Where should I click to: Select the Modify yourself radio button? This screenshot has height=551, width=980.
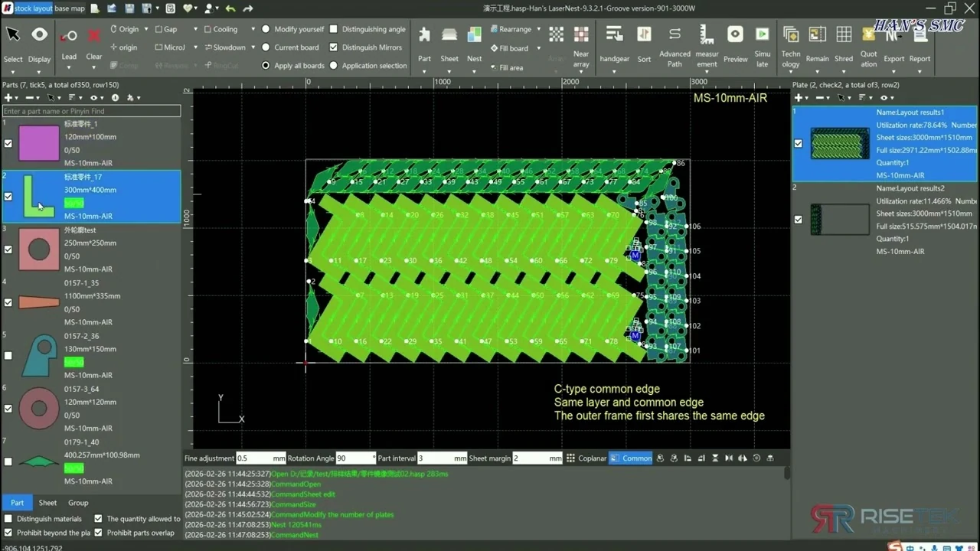pyautogui.click(x=266, y=29)
